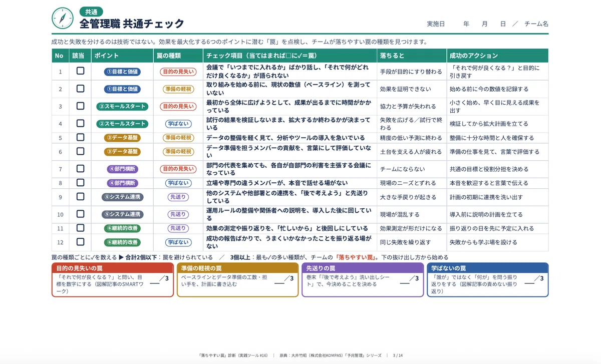601x364 pixels.
Task: Click the 準備の軽視 pill in row 2
Action: click(178, 89)
